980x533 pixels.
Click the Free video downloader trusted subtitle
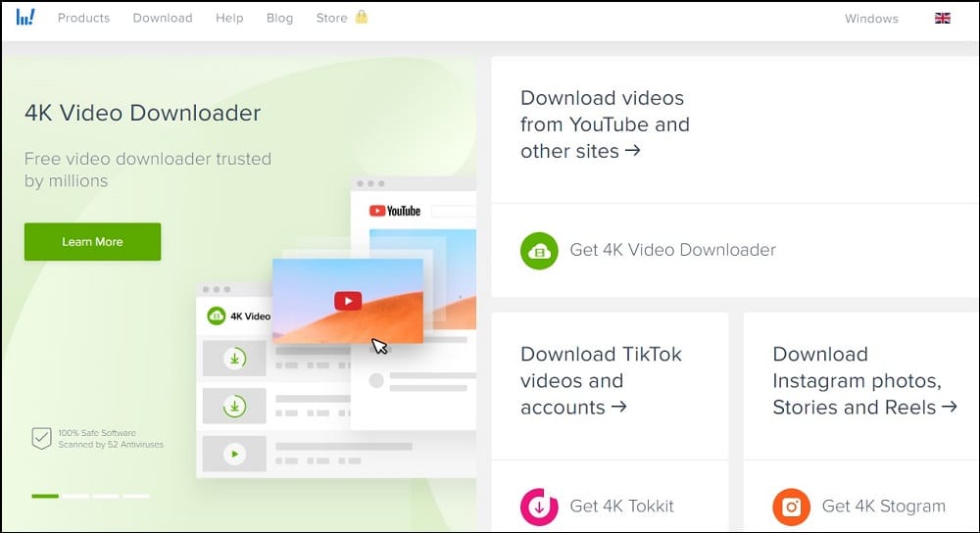click(x=148, y=170)
